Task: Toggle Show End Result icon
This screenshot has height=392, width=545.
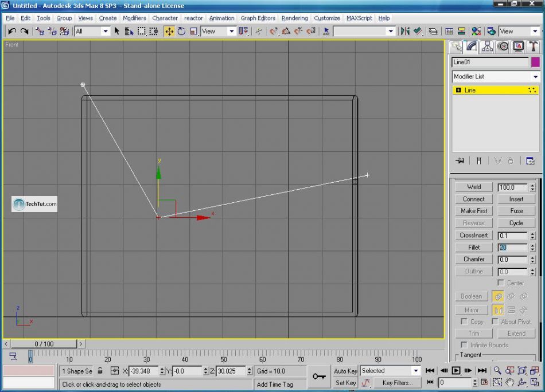Action: tap(479, 161)
